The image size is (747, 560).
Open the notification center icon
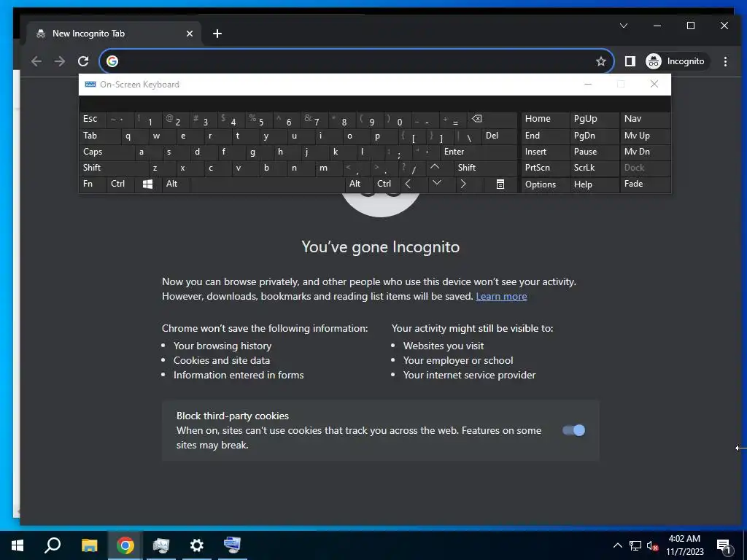point(724,547)
